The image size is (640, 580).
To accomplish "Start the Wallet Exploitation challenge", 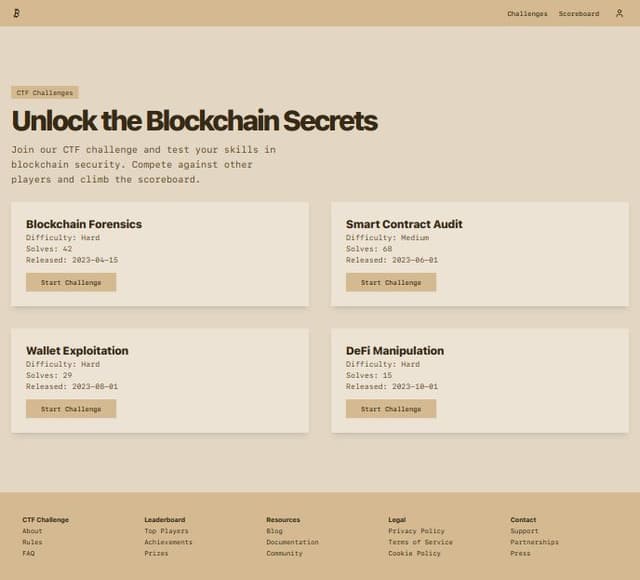I will click(x=71, y=409).
